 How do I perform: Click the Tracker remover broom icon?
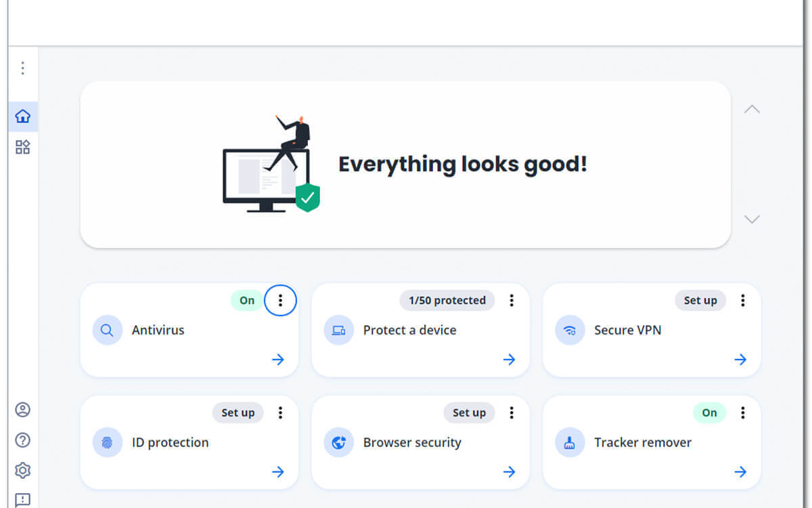(x=570, y=443)
